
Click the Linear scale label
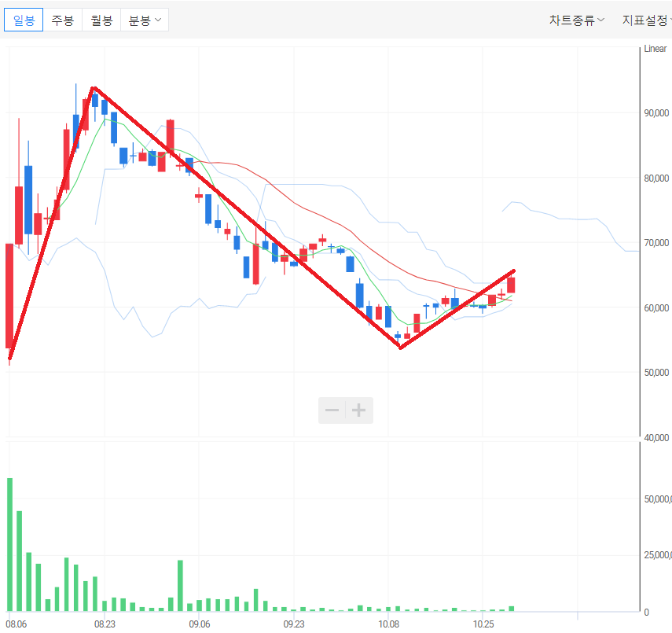tap(655, 49)
